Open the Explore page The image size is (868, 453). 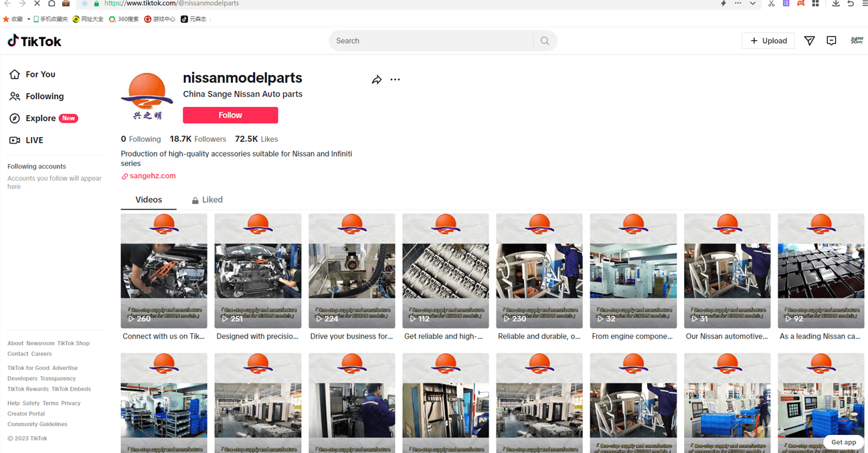tap(44, 118)
